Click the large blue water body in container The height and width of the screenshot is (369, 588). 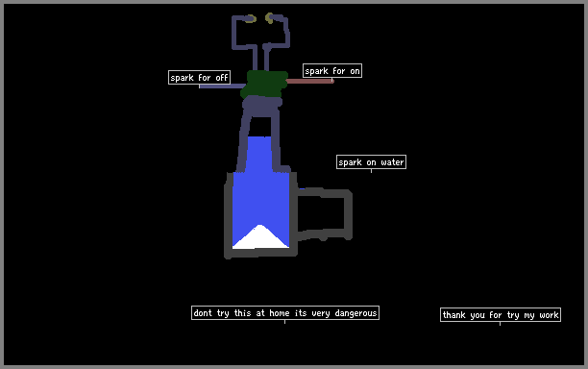coord(261,203)
